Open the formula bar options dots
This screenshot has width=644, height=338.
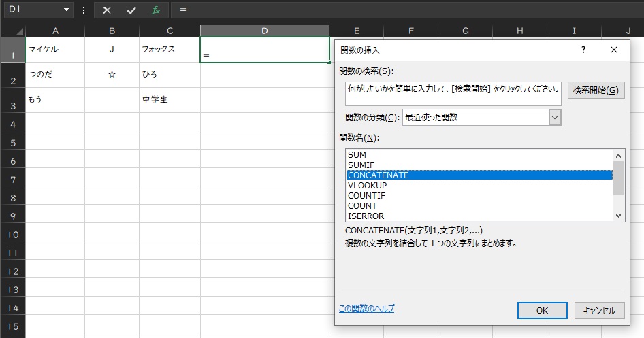[x=84, y=10]
